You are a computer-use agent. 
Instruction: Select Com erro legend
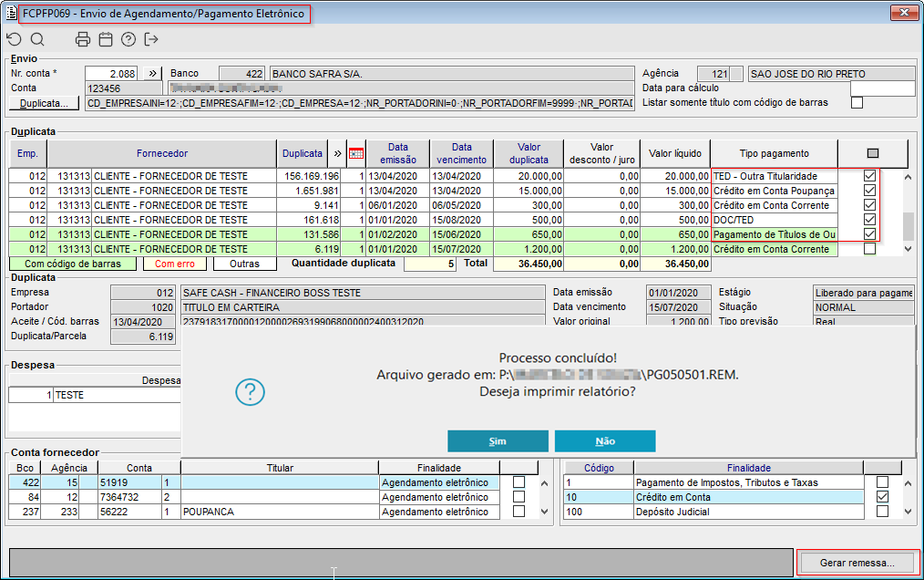174,264
